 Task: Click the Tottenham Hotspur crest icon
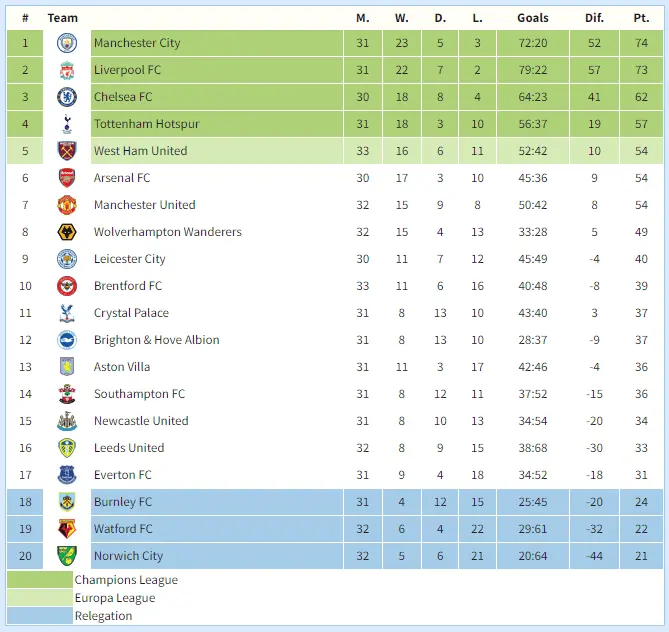tap(67, 124)
